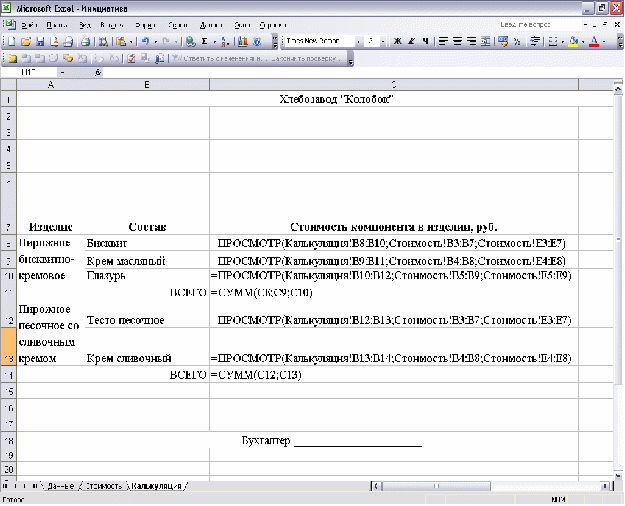The height and width of the screenshot is (506, 625).
Task: Insert hyperlink using globe icon
Action: point(191,41)
